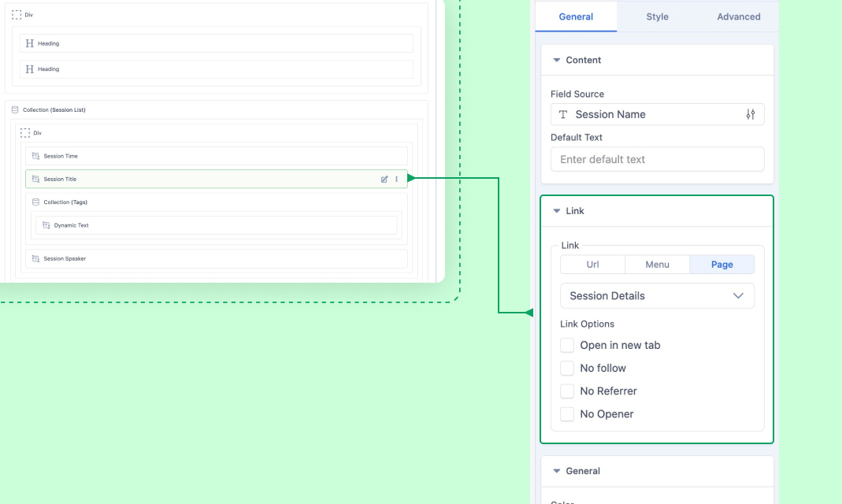The image size is (842, 504).
Task: Click the field source settings sliders icon
Action: click(x=750, y=114)
